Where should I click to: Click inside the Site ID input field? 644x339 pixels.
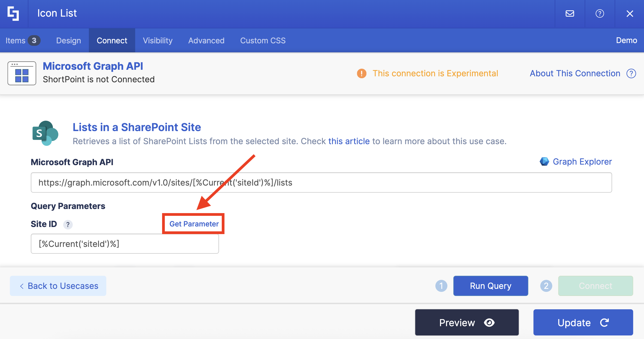(125, 244)
